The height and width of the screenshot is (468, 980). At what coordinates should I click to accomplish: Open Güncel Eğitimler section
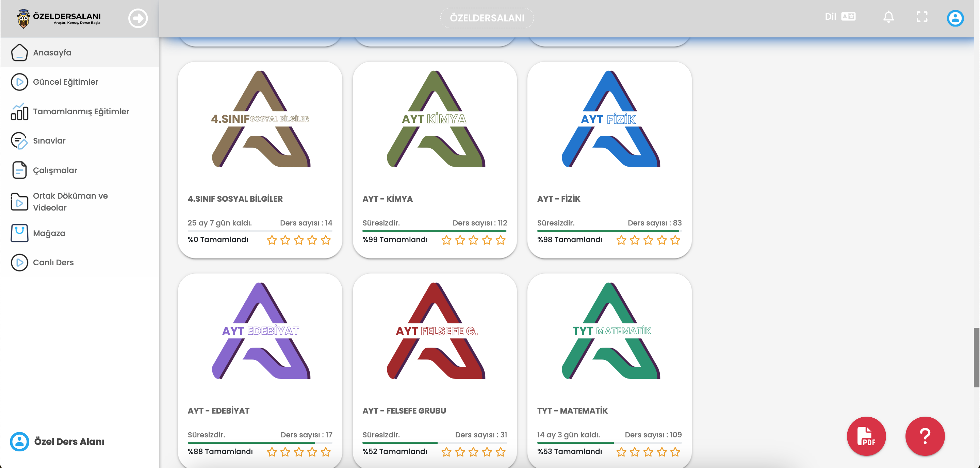(x=65, y=82)
